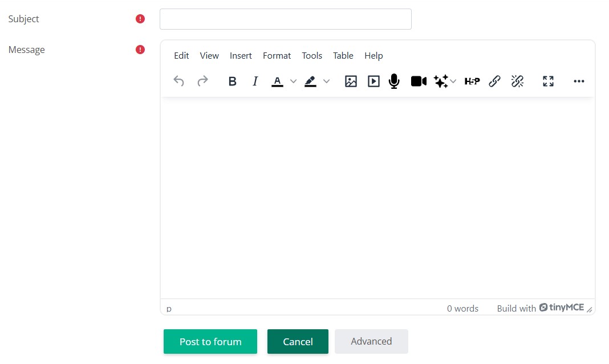609x364 pixels.
Task: Expand the text color dropdown arrow
Action: (294, 81)
